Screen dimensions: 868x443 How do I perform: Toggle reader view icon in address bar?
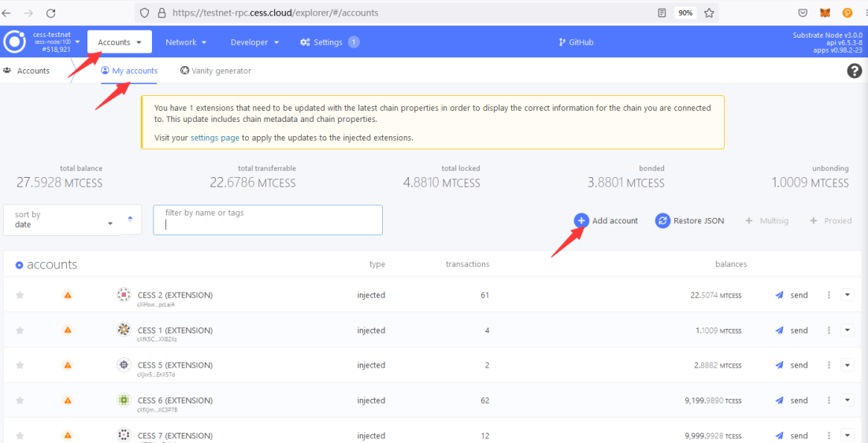click(662, 13)
